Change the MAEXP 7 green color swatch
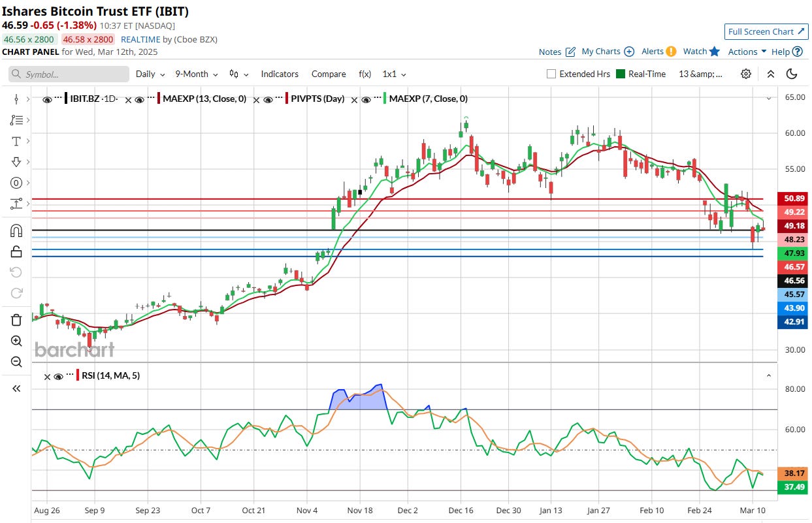The height and width of the screenshot is (523, 812). click(385, 99)
